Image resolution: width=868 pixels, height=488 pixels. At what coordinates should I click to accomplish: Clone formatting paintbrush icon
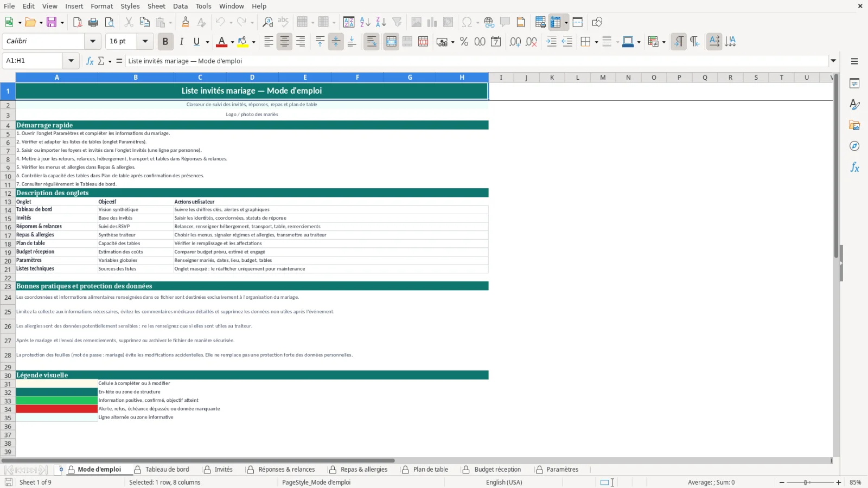point(186,22)
